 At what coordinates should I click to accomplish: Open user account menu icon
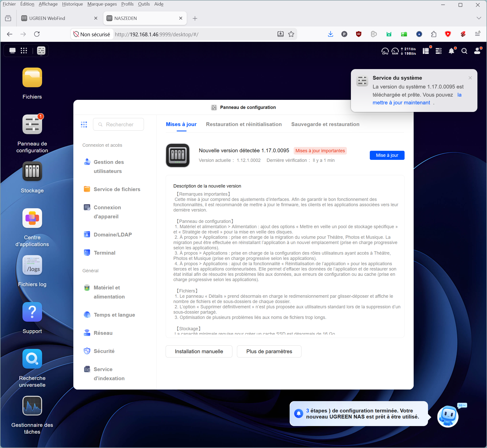pyautogui.click(x=477, y=51)
